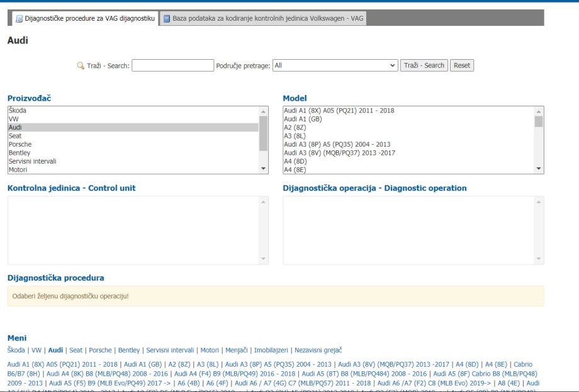
Task: Click scroll-up arrow of Model list
Action: coord(539,111)
